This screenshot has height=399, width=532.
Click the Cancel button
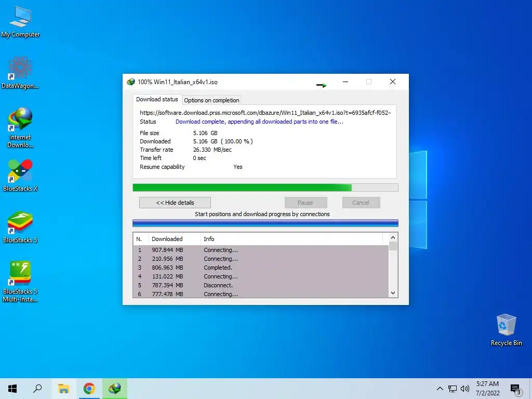361,203
